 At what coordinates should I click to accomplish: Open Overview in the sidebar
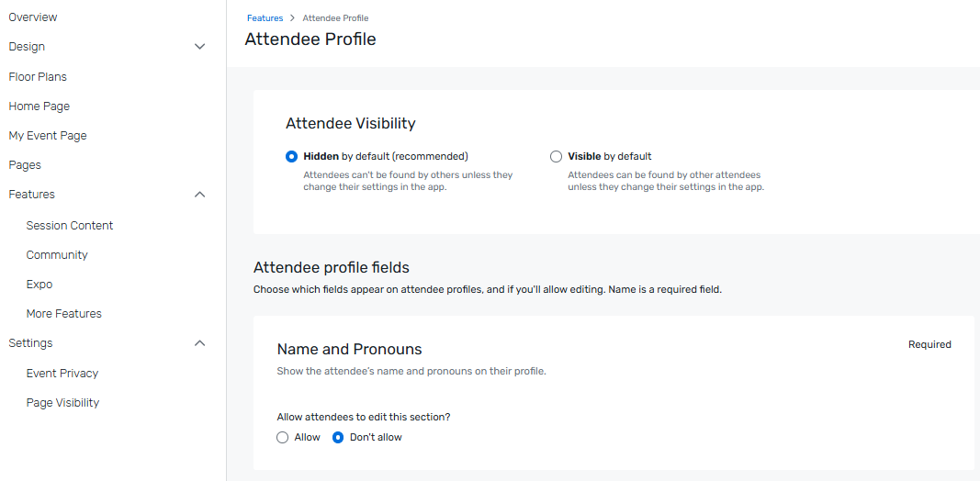coord(33,17)
